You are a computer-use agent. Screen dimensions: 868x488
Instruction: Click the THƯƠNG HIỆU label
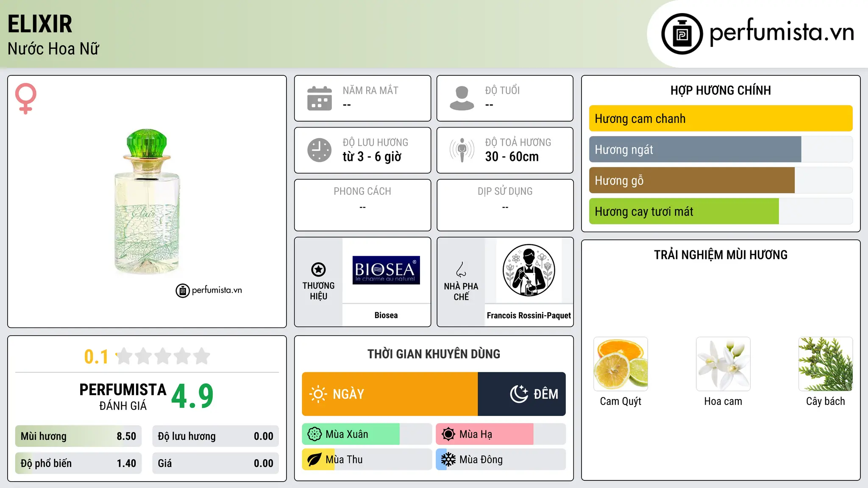pyautogui.click(x=318, y=291)
